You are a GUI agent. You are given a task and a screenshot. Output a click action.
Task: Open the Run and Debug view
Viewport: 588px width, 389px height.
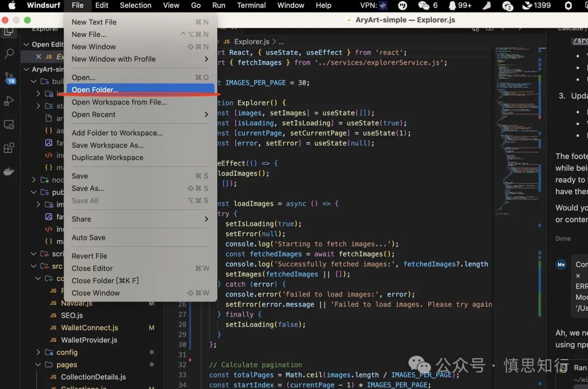9,101
